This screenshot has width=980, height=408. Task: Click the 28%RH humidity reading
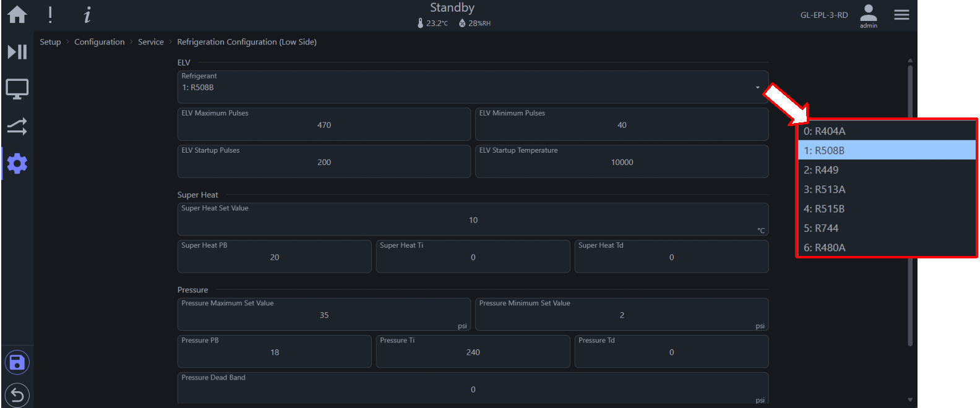pos(479,23)
